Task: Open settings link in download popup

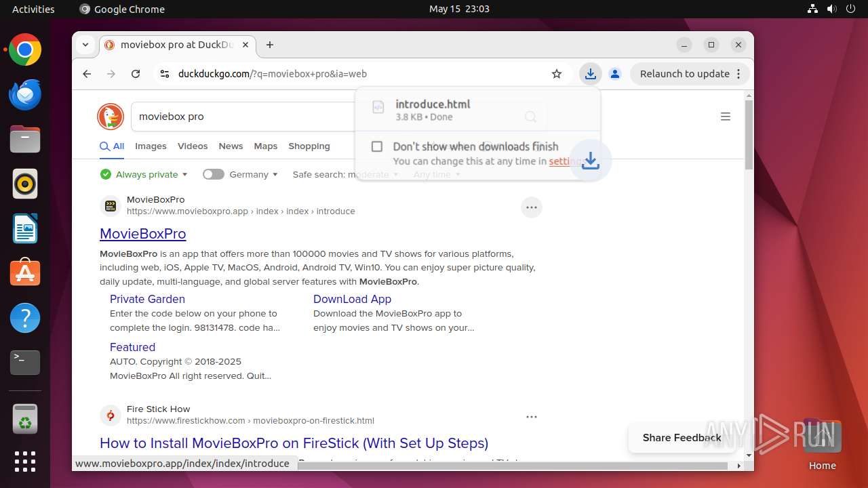Action: coord(566,161)
